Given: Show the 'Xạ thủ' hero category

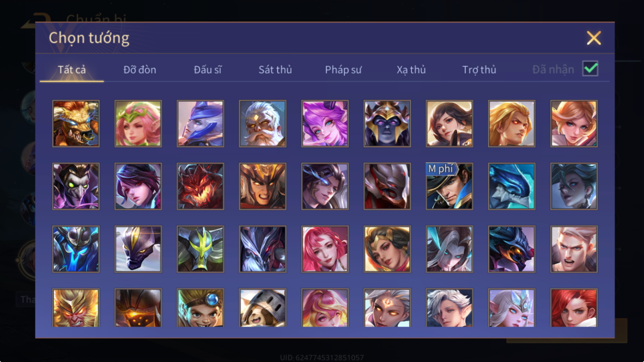Looking at the screenshot, I should click(411, 70).
